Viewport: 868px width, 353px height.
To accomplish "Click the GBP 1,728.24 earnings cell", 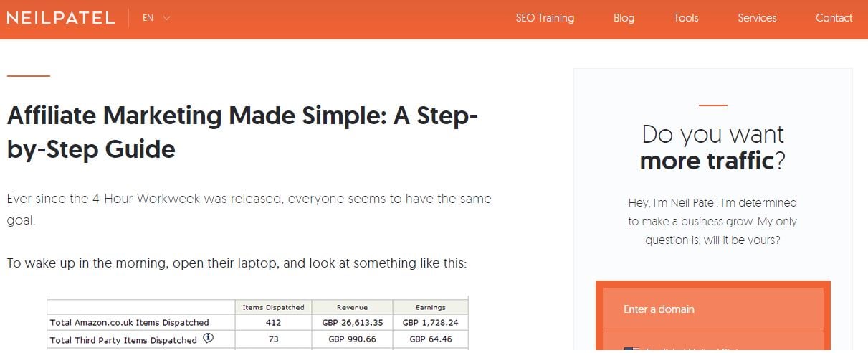I will coord(430,323).
